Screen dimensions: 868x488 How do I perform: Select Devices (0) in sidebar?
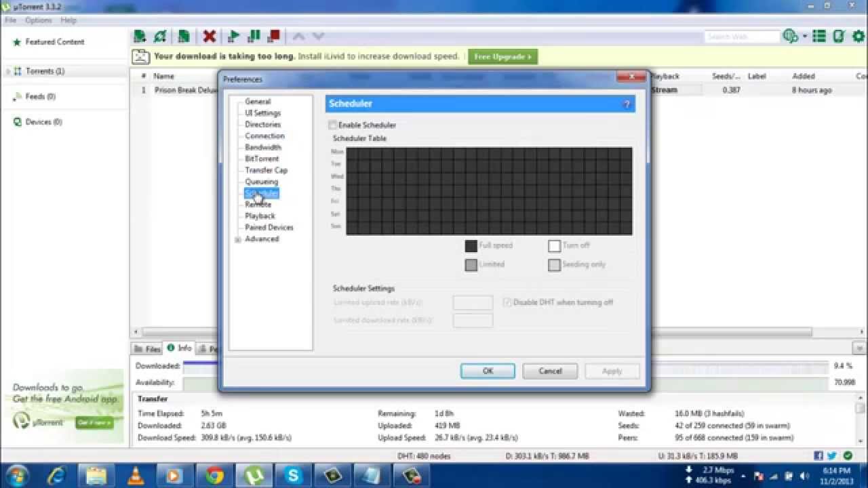[x=43, y=122]
